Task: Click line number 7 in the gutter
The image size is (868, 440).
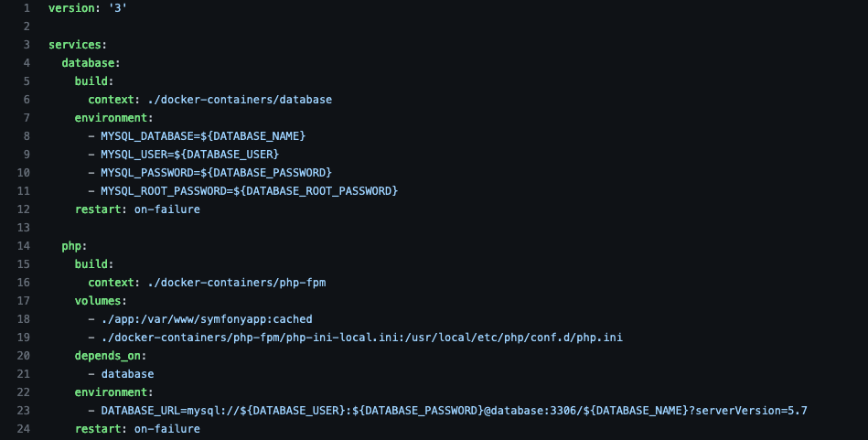Action: tap(27, 117)
